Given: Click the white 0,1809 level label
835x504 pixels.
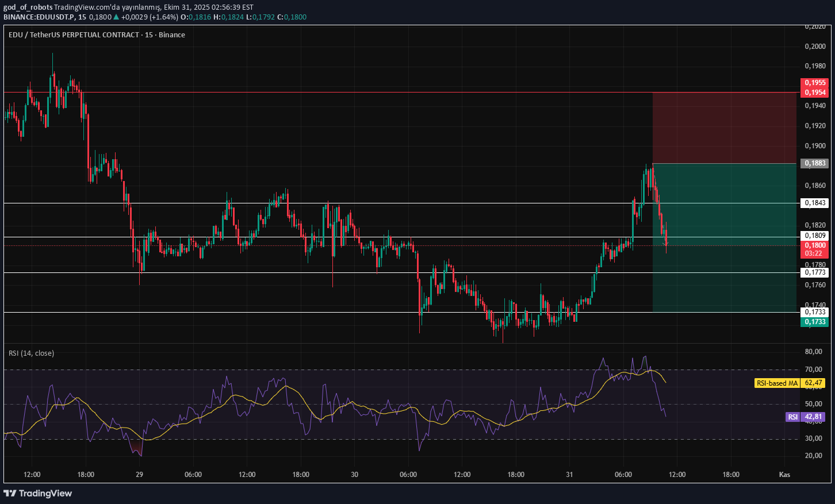Looking at the screenshot, I should 814,236.
